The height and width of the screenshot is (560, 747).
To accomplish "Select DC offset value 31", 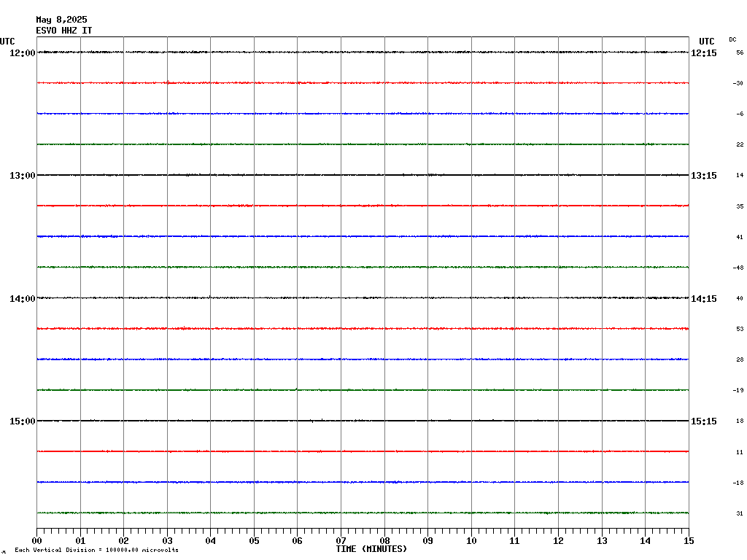I will point(740,513).
